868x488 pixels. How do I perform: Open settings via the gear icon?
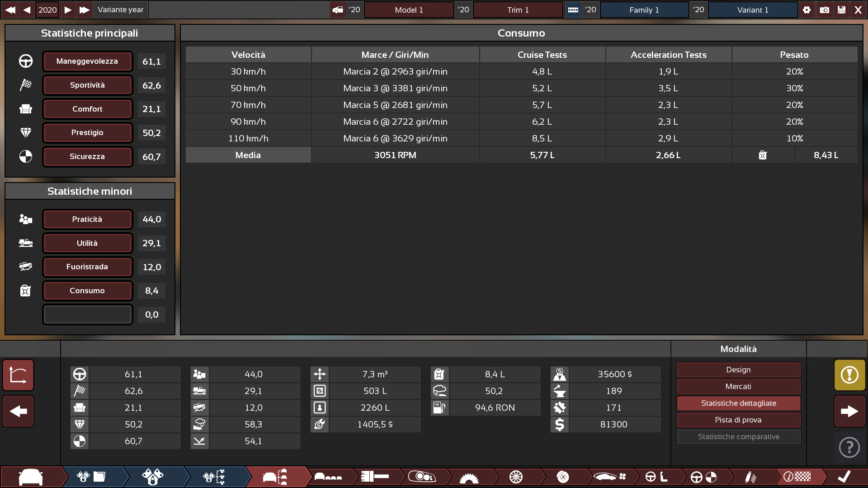click(807, 9)
